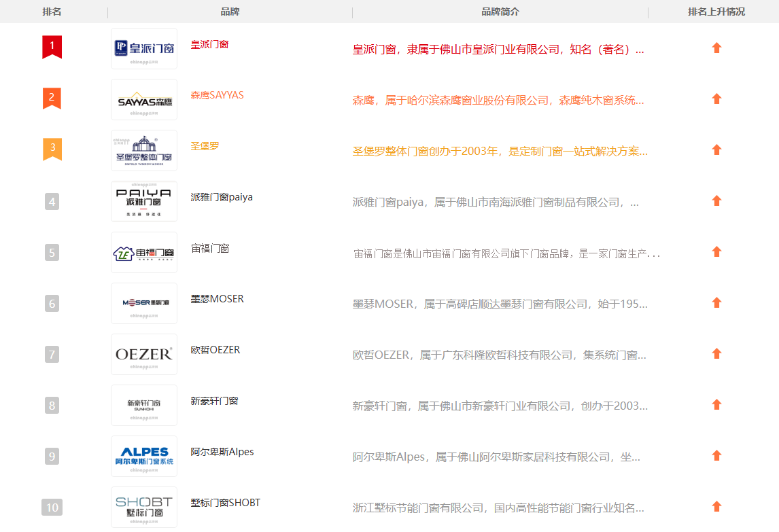Click the description starting 皇派门窗，隶属于佛山市

(x=498, y=50)
